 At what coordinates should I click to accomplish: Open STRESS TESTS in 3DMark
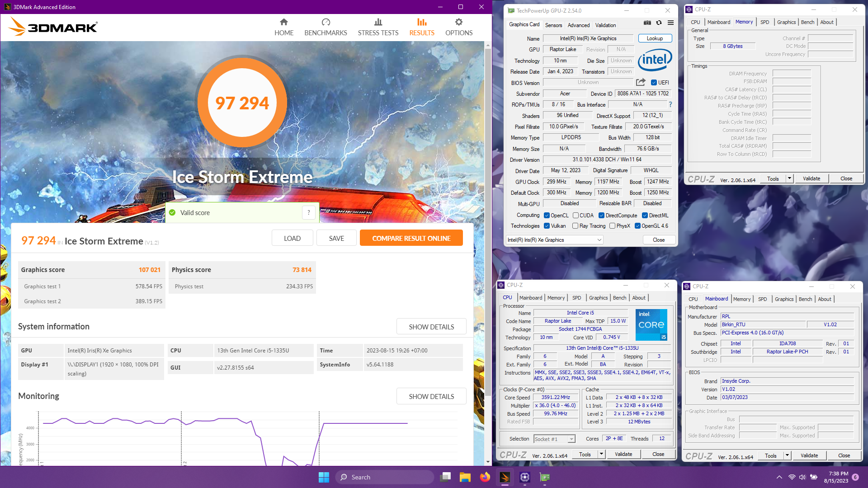point(378,27)
